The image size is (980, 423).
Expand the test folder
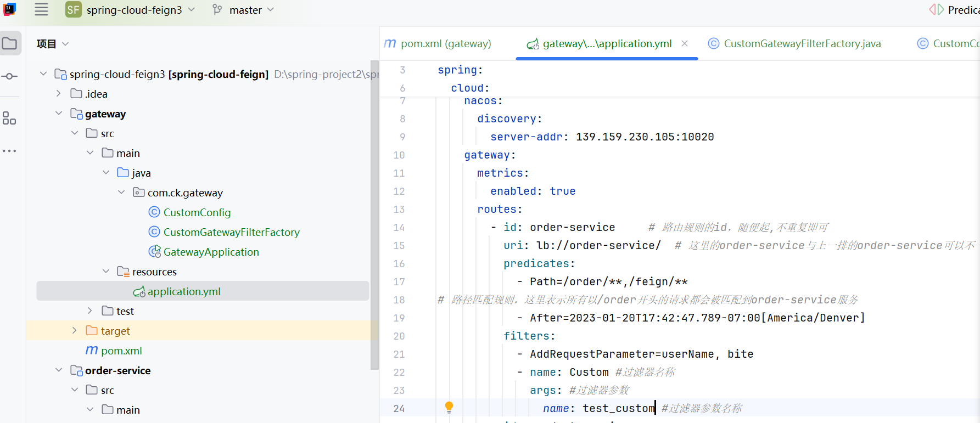pyautogui.click(x=90, y=311)
